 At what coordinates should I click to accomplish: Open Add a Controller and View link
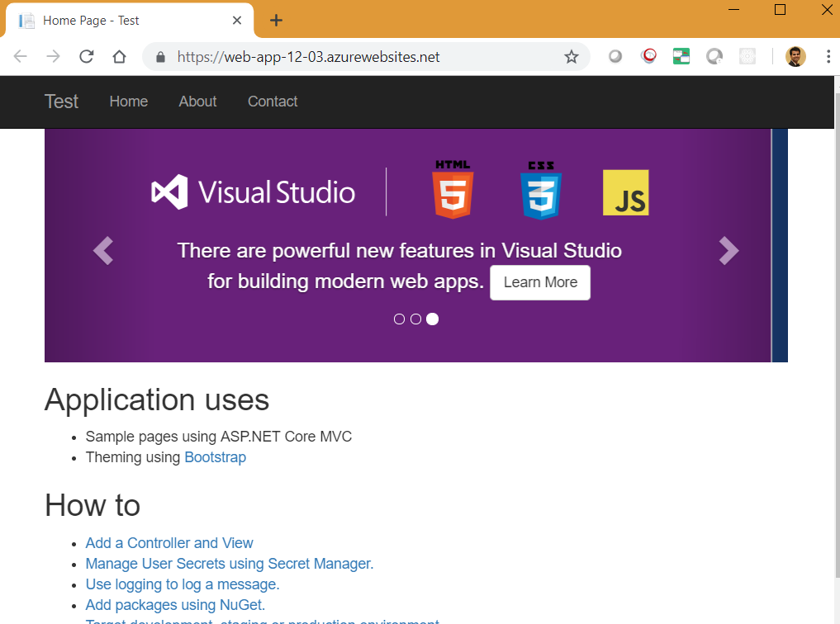tap(169, 543)
